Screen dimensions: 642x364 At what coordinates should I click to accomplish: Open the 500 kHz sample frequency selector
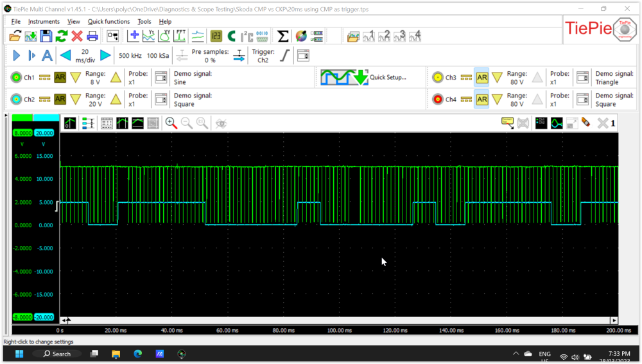pyautogui.click(x=130, y=56)
